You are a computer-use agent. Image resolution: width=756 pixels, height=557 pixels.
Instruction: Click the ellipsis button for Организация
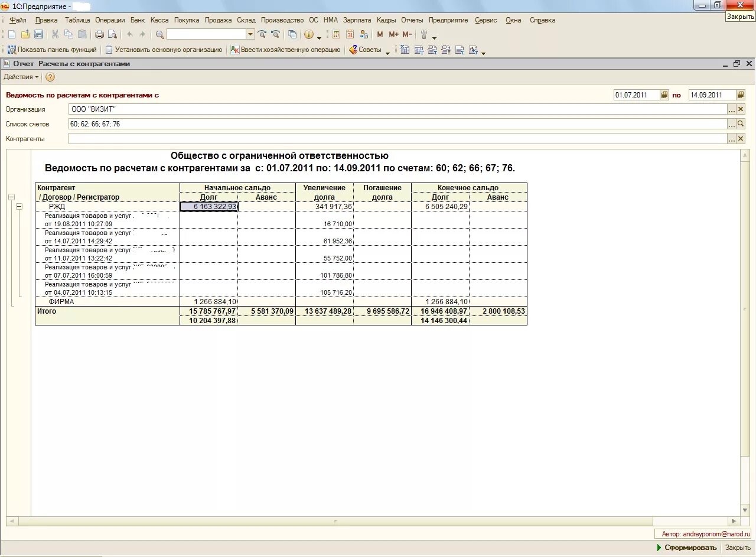pos(732,109)
